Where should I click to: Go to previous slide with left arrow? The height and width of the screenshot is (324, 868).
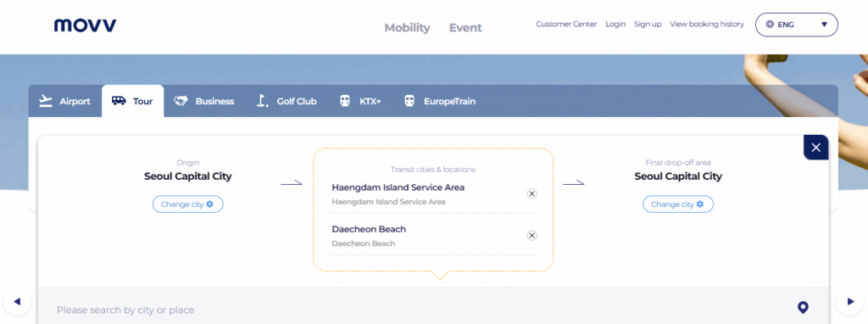17,302
